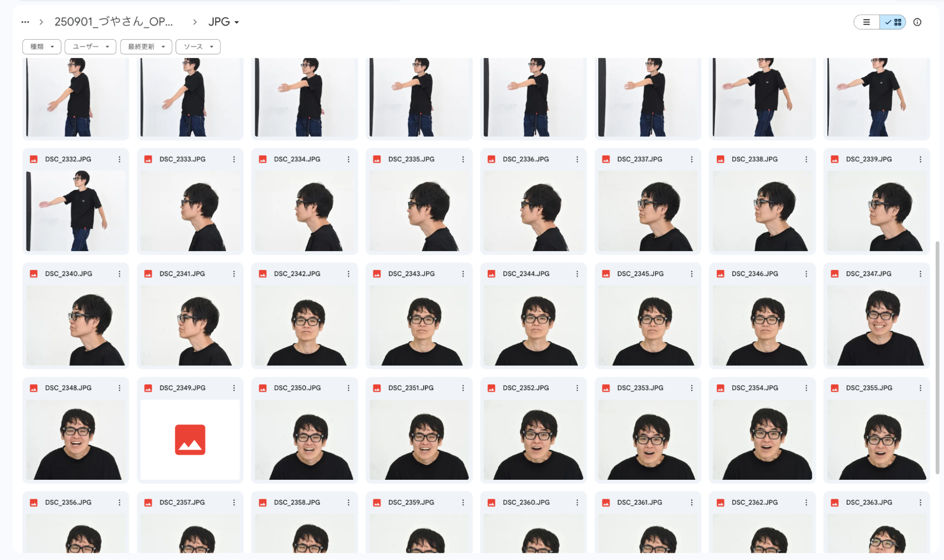Open kebab menu for DSC_2349.JPG

pyautogui.click(x=234, y=388)
